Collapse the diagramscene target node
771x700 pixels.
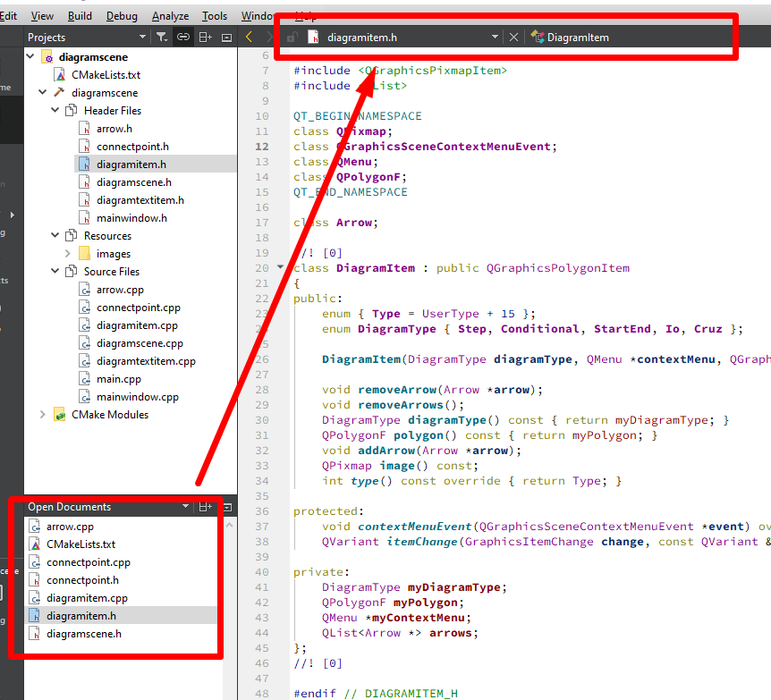tap(43, 92)
